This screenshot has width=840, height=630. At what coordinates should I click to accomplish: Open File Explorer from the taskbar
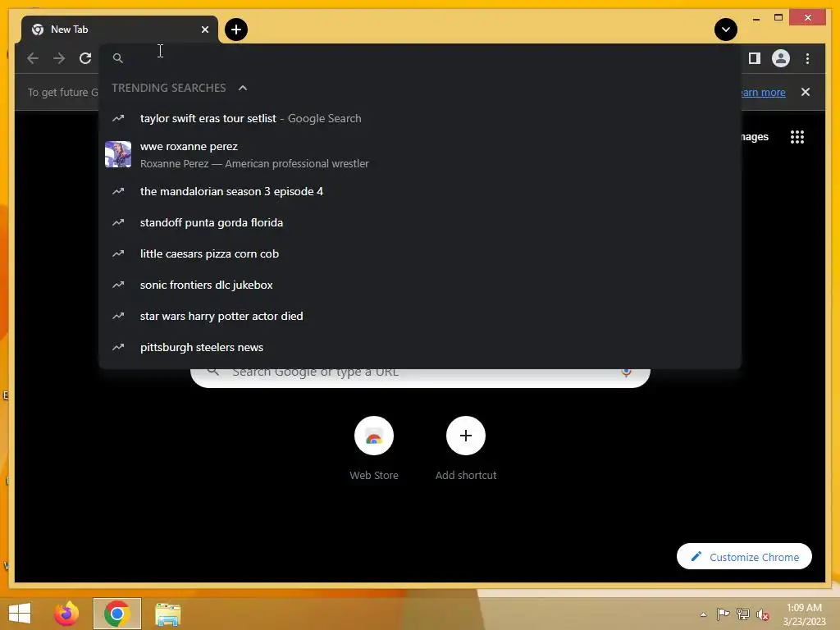click(167, 614)
